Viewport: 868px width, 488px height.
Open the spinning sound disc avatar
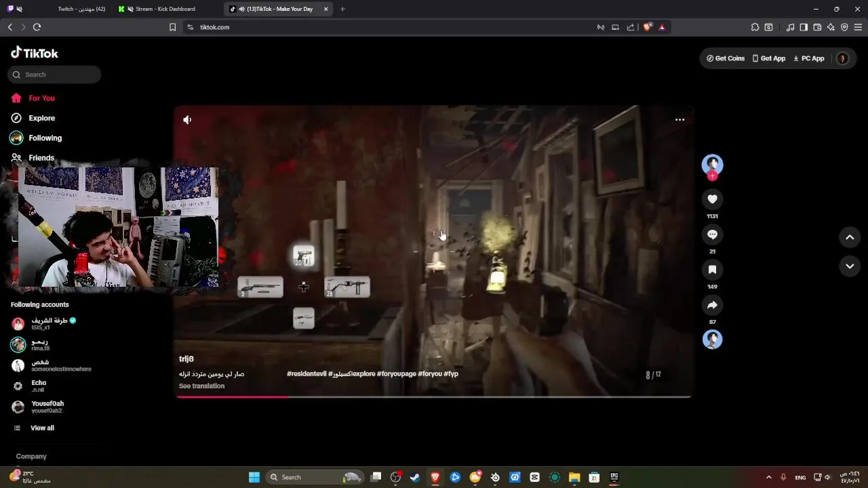click(x=712, y=339)
